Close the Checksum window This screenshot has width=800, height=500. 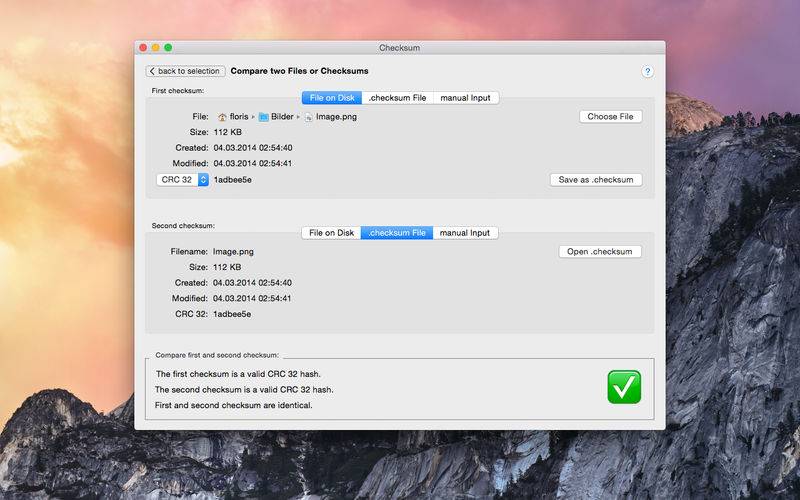click(x=143, y=47)
